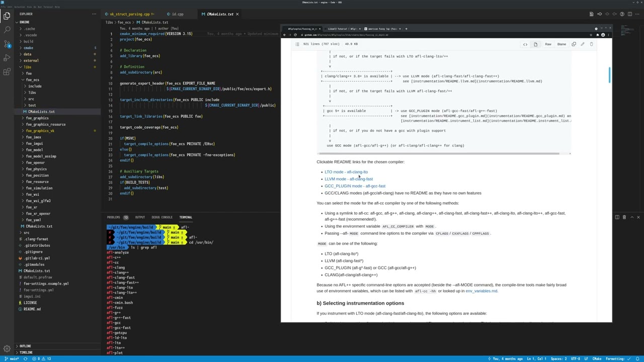Copy raw contents icon on GitHub
Image resolution: width=644 pixels, height=362 pixels.
[x=574, y=44]
